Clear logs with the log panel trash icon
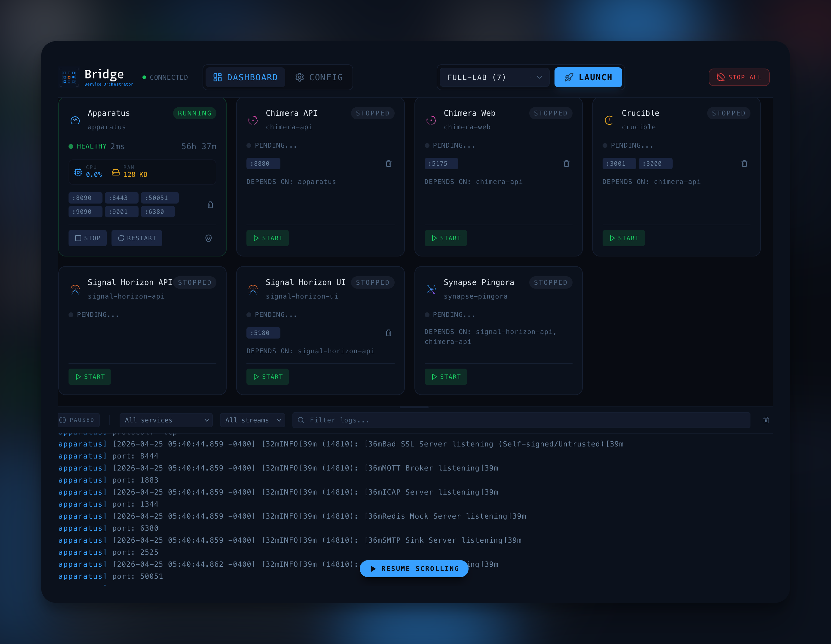The image size is (831, 644). 766,420
